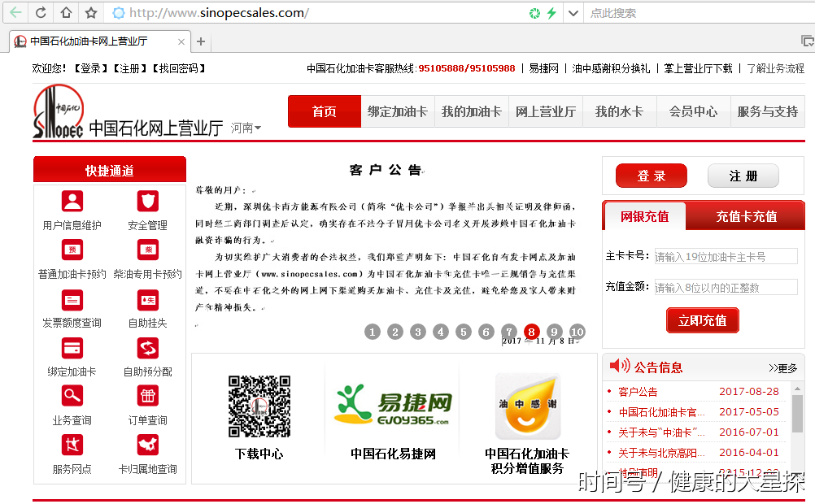Click the 业务查询 magnifier icon
The width and height of the screenshot is (815, 504).
[72, 397]
